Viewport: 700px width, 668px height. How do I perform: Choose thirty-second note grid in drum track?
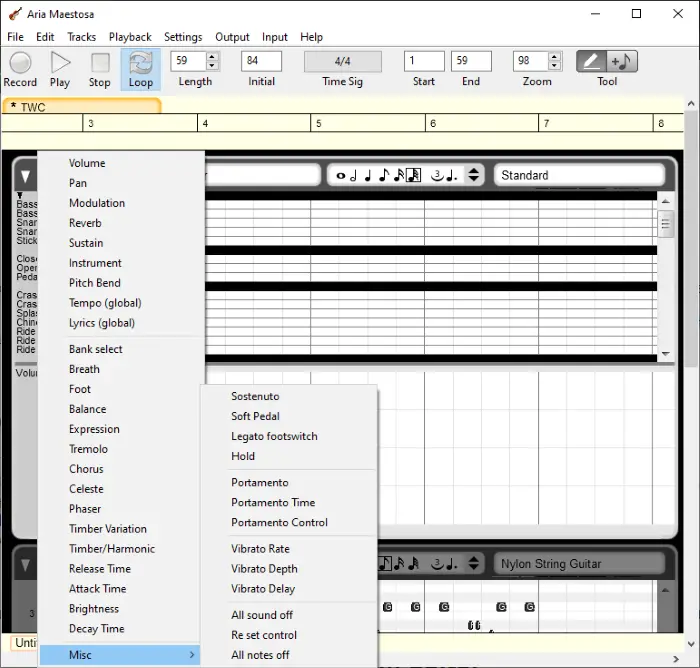(413, 175)
